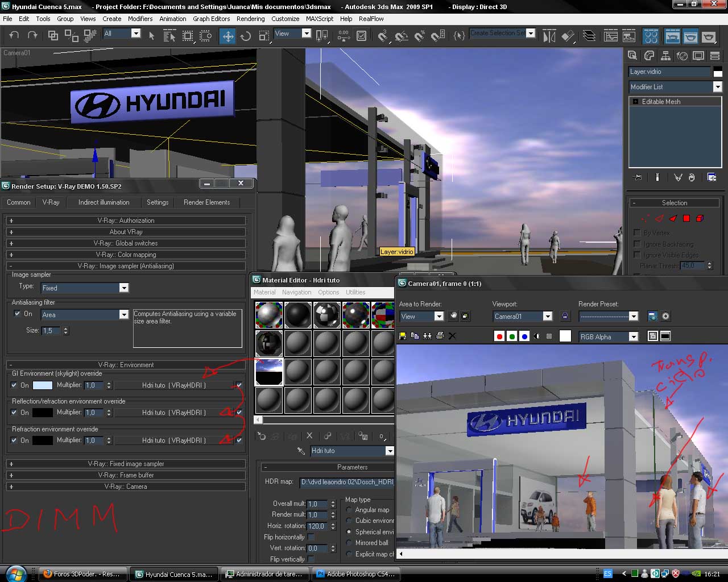Enable the By Vertex checkbox
The image size is (728, 582).
point(637,232)
